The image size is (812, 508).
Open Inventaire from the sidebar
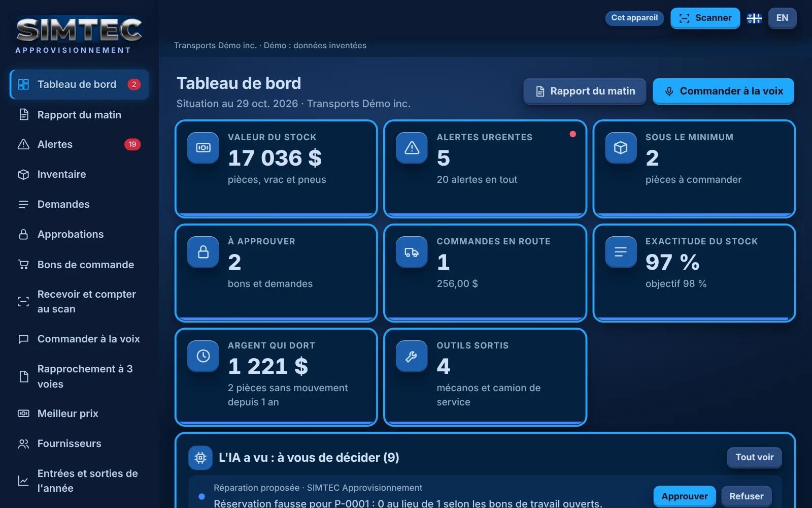pyautogui.click(x=79, y=174)
